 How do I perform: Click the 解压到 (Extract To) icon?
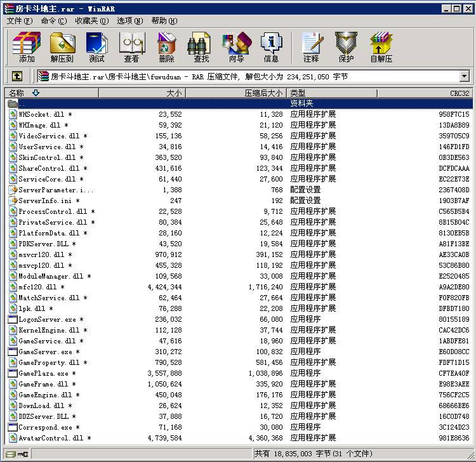(x=62, y=47)
